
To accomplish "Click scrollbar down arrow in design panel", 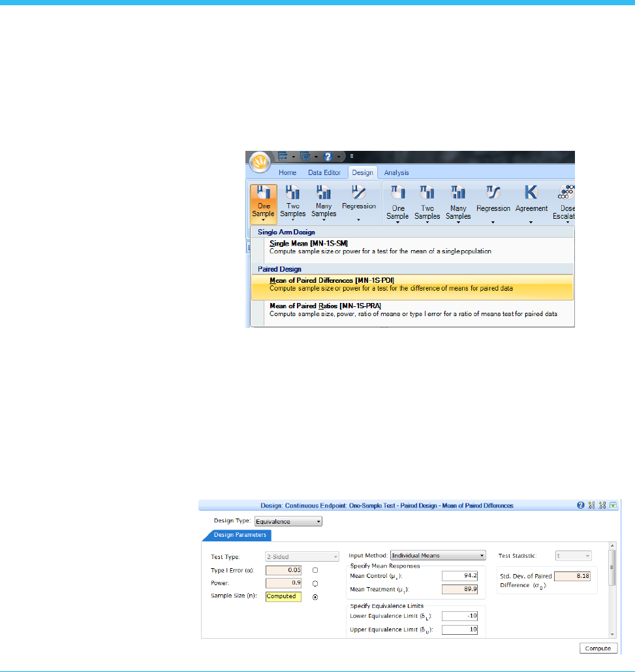I will (612, 634).
